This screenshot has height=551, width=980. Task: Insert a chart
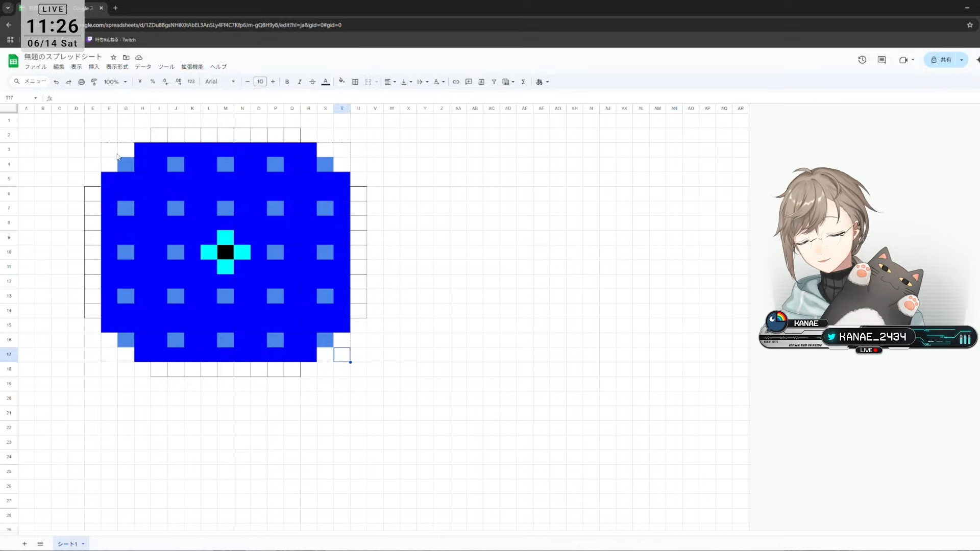point(481,82)
